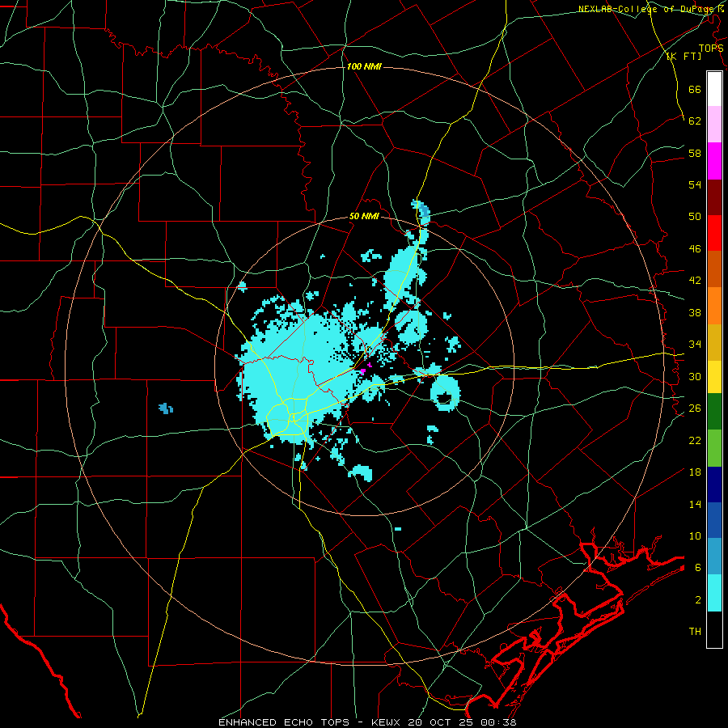Click the legend value '46'
Image resolution: width=728 pixels, height=728 pixels.
(x=695, y=248)
